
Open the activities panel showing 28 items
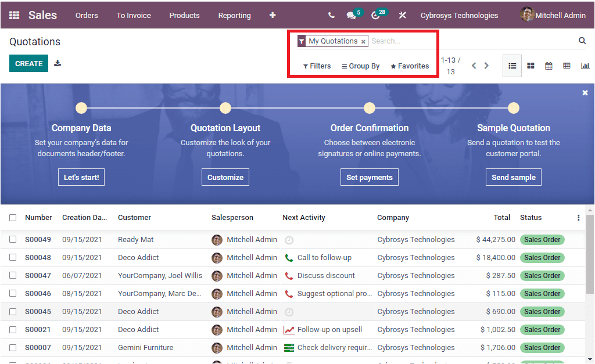[x=375, y=15]
